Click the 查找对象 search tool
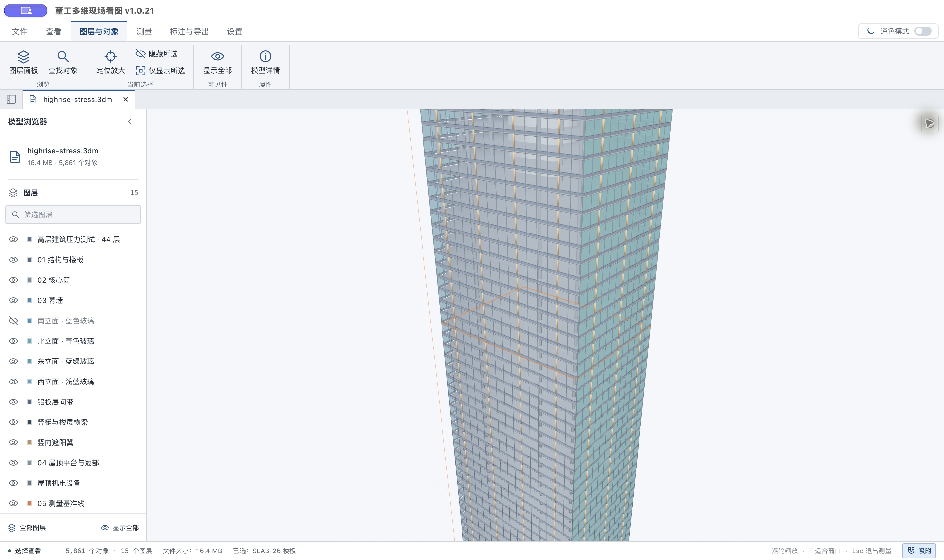This screenshot has width=944, height=560. pos(63,62)
